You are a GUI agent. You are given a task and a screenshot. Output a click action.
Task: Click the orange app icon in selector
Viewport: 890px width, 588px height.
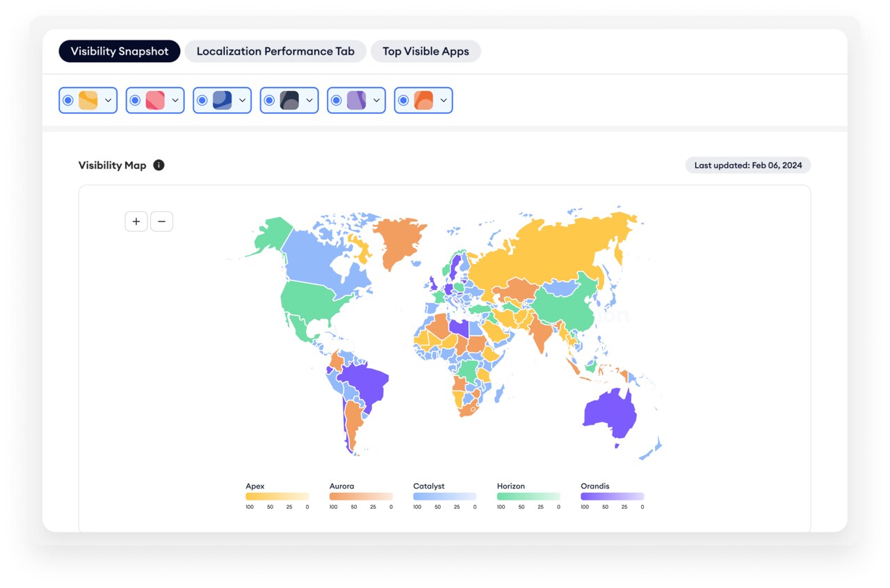click(423, 100)
